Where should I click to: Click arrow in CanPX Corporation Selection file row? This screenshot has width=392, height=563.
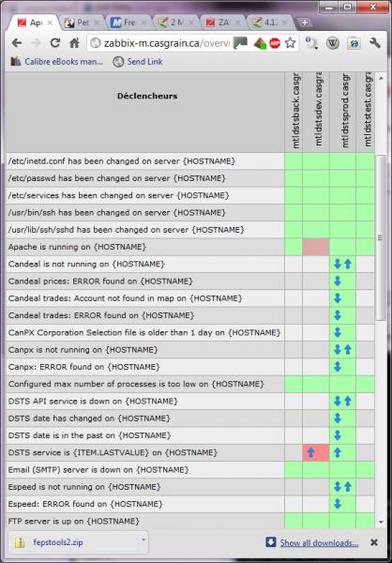337,332
